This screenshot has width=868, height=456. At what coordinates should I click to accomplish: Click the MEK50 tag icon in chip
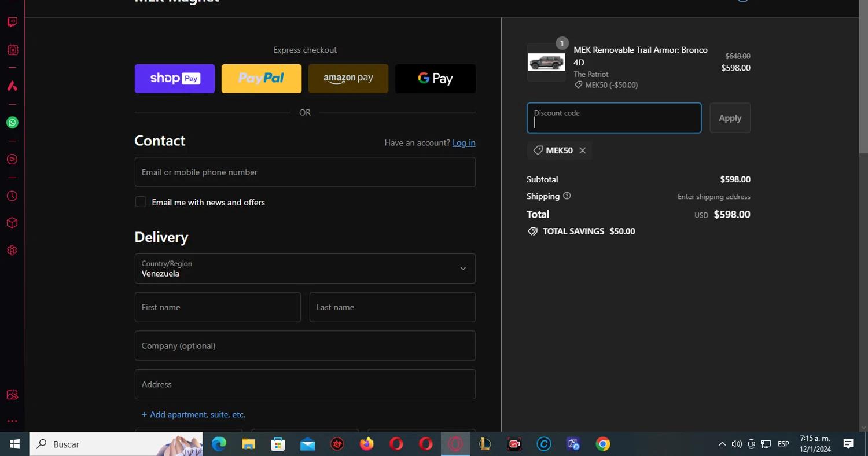pos(538,150)
